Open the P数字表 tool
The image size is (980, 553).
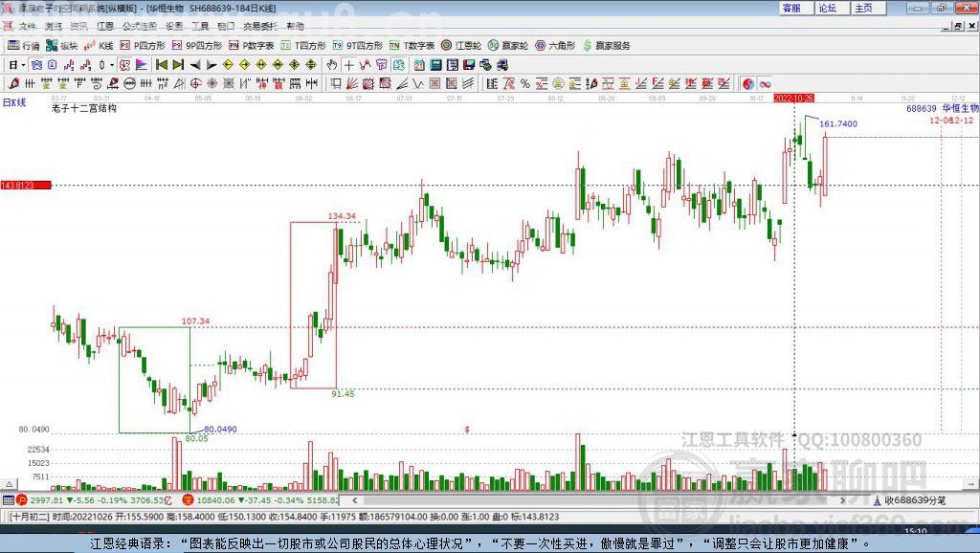pos(252,46)
